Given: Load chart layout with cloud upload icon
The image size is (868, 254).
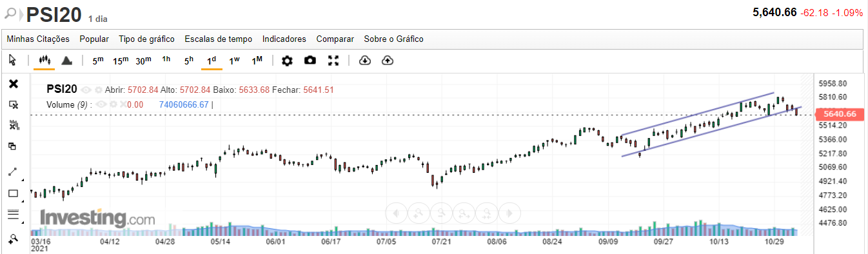Looking at the screenshot, I should tap(388, 60).
